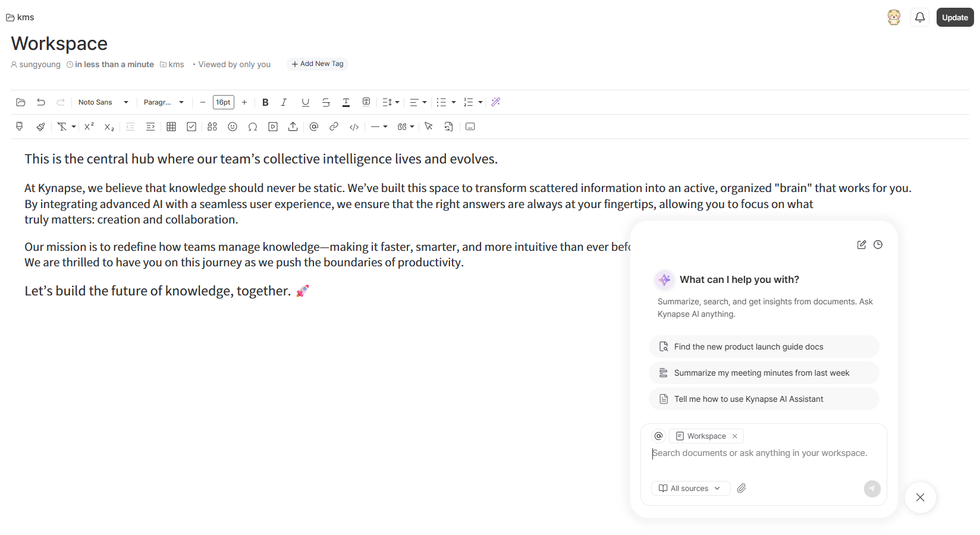
Task: Toggle strikethrough formatting
Action: (x=326, y=102)
